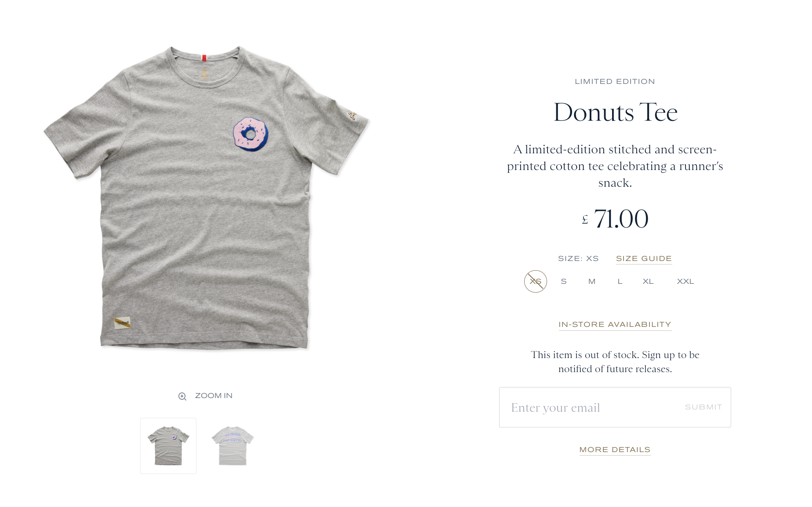Choose size L
Screen dimensions: 812x507
click(620, 282)
